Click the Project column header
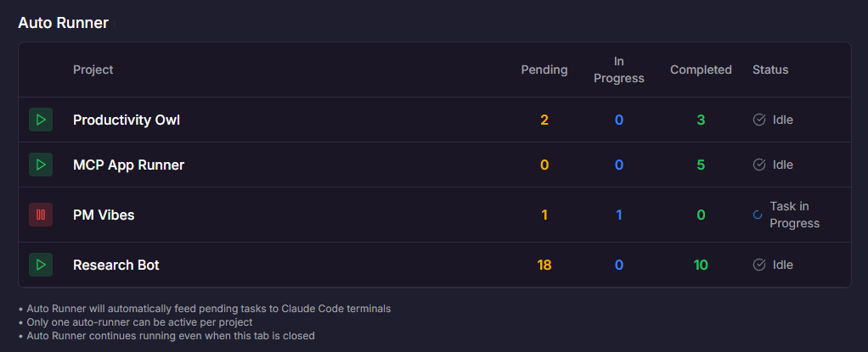The image size is (868, 352). (x=93, y=70)
